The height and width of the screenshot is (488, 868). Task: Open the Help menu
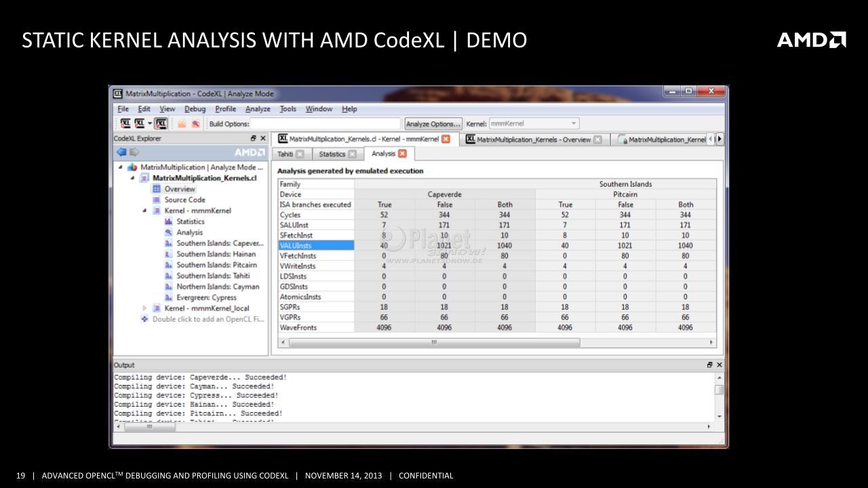[x=349, y=109]
